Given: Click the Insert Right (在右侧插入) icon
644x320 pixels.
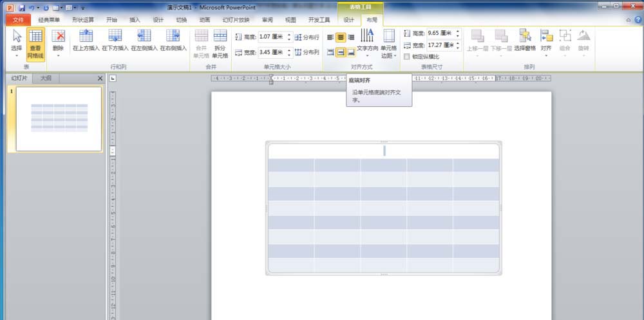Looking at the screenshot, I should coord(173,41).
